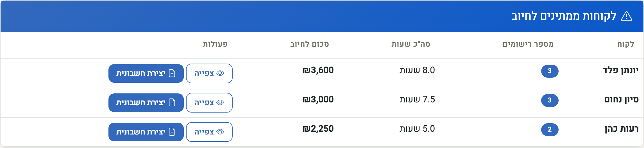Viewport: 644px width, 148px height.
Task: Select the סה"כ שעות column header
Action: 411,44
